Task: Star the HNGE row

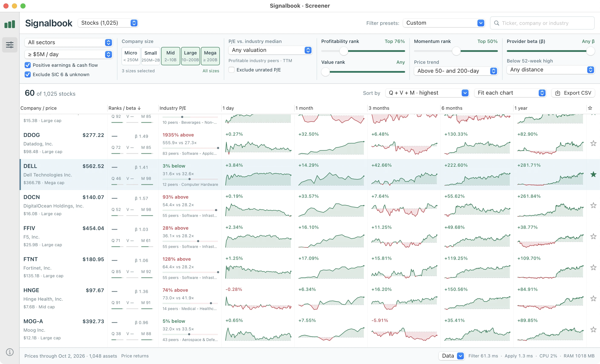Action: (593, 298)
